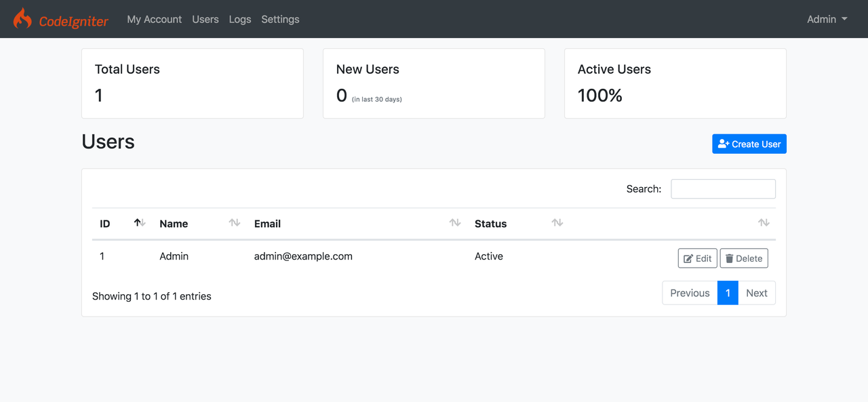
Task: Click sort arrows on the actions column
Action: [764, 223]
